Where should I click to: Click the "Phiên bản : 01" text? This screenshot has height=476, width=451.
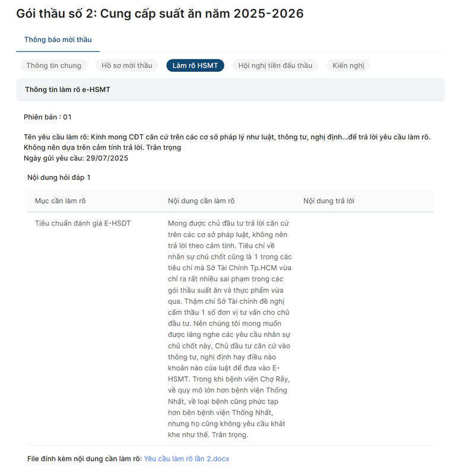click(x=47, y=117)
